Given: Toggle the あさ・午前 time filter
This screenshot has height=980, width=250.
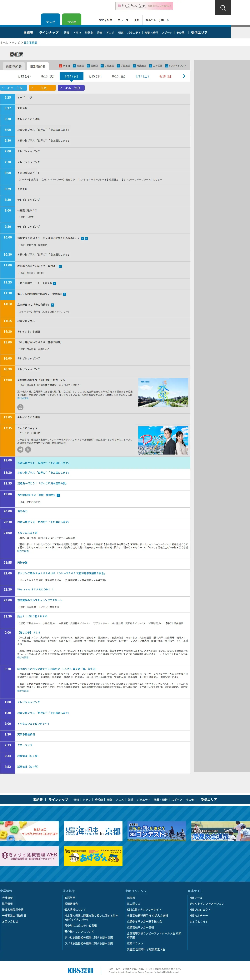Looking at the screenshot, I should 13,88.
